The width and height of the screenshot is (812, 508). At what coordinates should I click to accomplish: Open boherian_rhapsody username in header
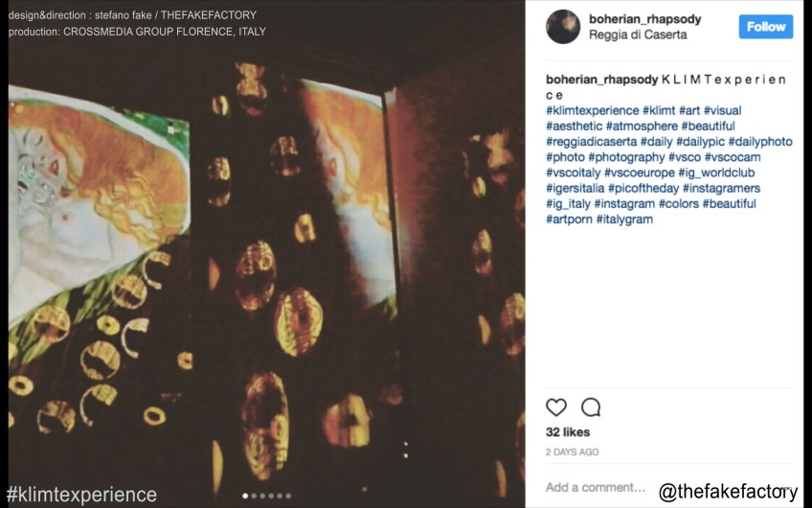(x=644, y=19)
